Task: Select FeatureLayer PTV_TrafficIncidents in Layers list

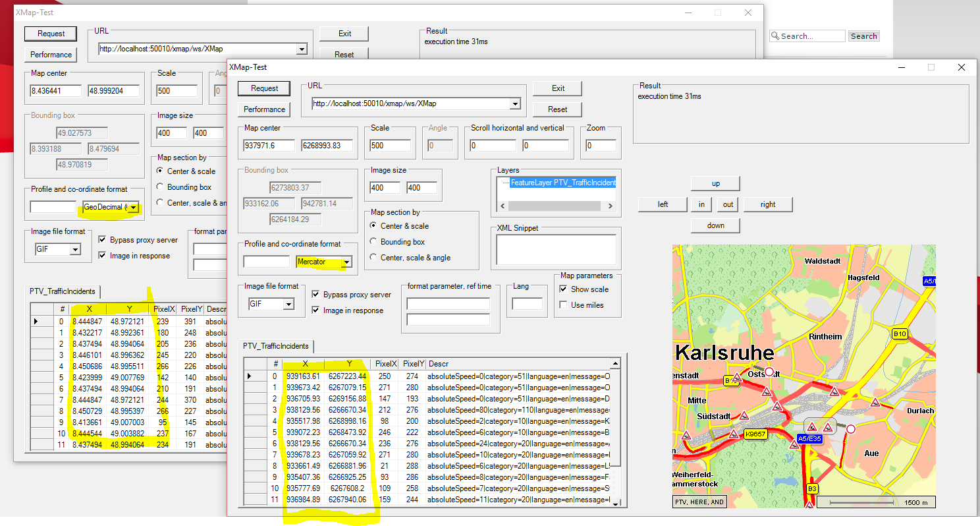Action: pos(562,183)
